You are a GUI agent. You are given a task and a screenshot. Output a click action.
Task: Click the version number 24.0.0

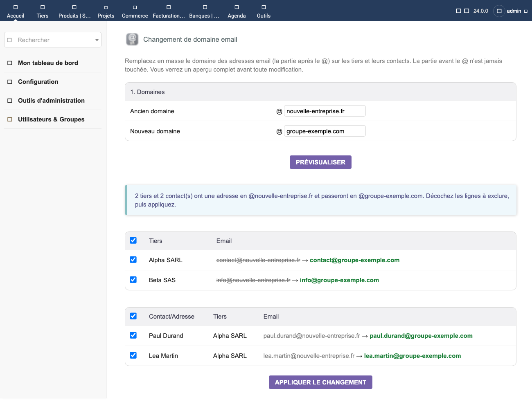481,11
